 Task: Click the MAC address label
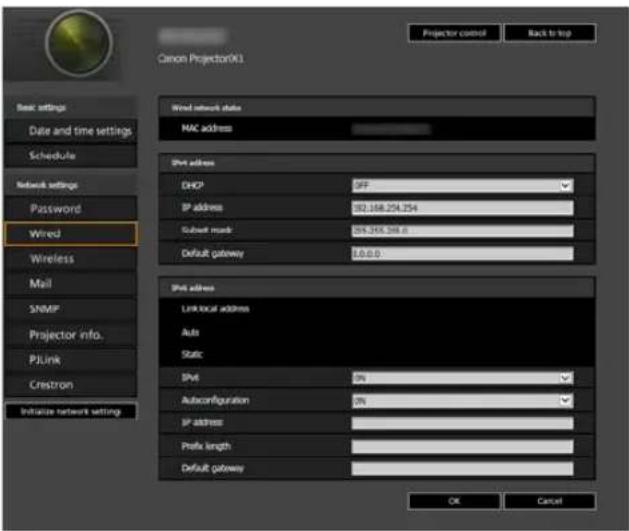point(207,128)
